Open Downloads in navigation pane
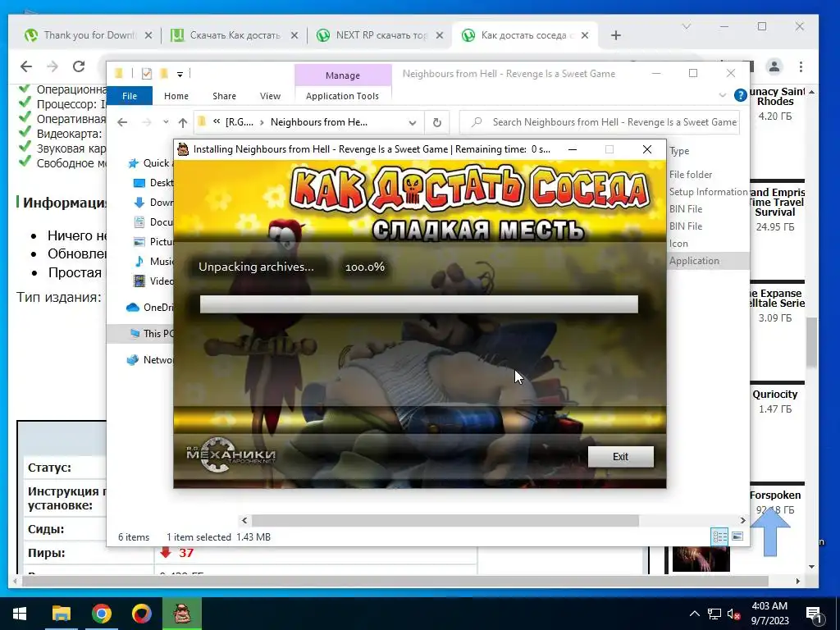 153,203
